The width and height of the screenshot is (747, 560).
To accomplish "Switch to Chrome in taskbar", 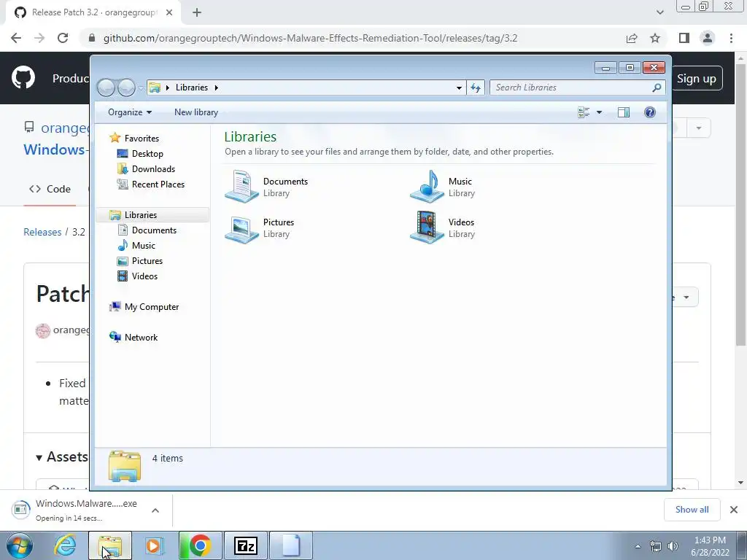I will pos(200,545).
